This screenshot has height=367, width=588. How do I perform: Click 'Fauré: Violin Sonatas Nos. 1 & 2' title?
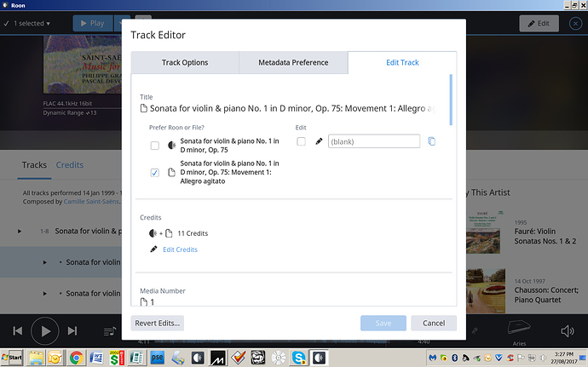click(545, 236)
